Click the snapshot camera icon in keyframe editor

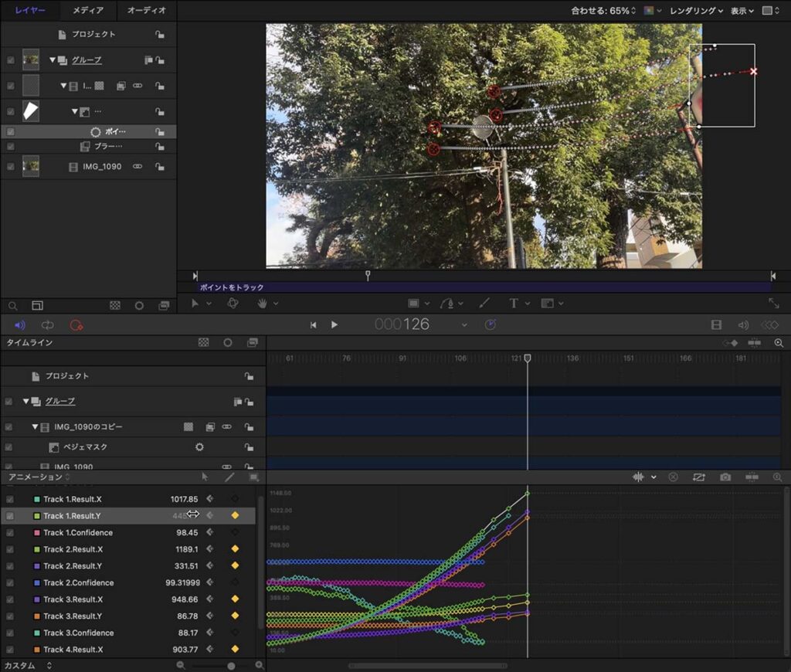pyautogui.click(x=725, y=477)
